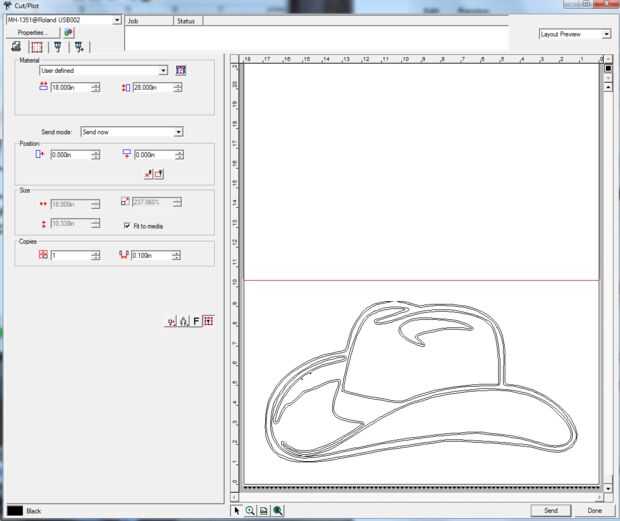Click the pointer select tool below preview

[x=237, y=510]
